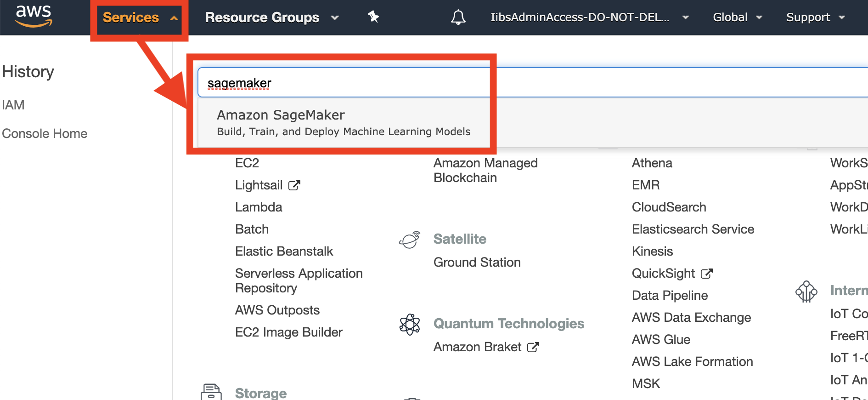Open the Lambda service
Screen dimensions: 868x400
259,207
